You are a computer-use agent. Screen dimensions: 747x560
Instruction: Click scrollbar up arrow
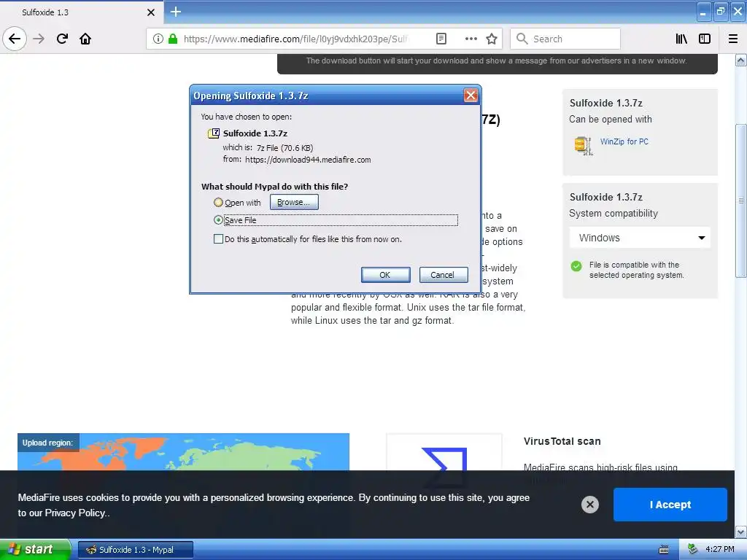coord(740,60)
